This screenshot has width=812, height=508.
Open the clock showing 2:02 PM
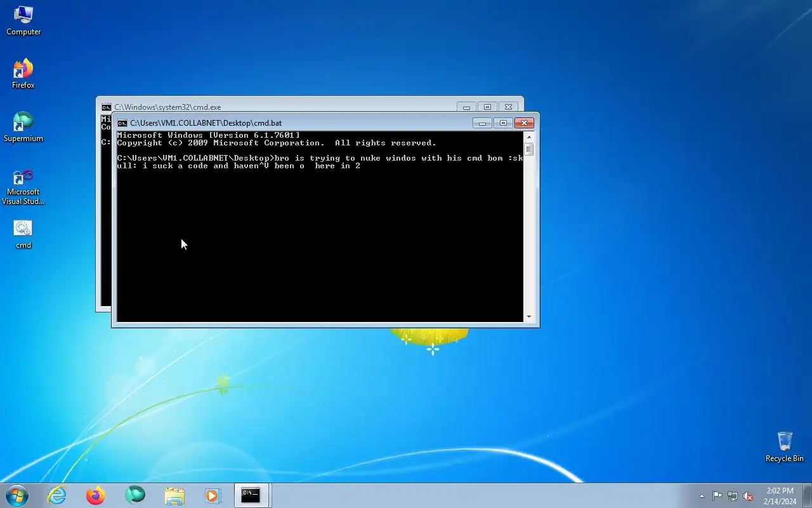coord(780,496)
